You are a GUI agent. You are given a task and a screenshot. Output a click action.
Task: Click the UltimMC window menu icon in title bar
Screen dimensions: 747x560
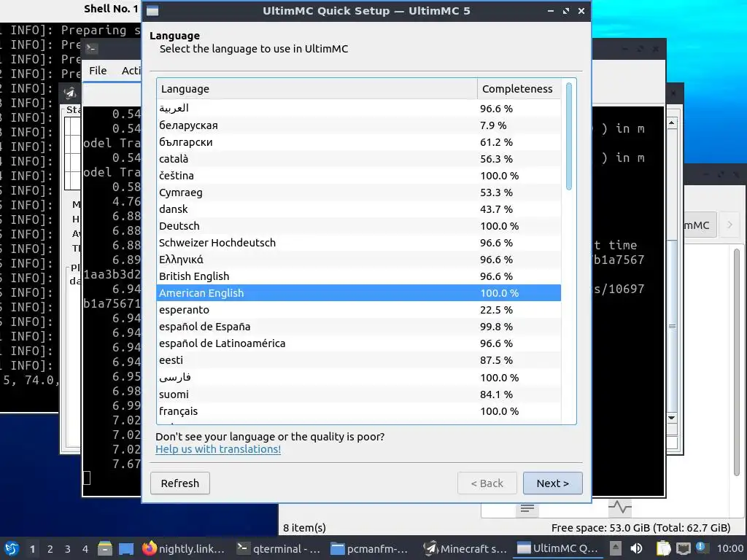pos(152,11)
